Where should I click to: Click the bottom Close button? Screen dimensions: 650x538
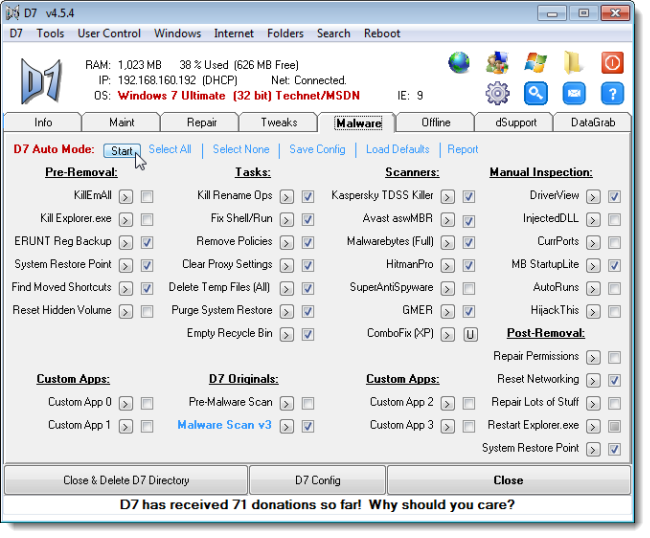(509, 480)
